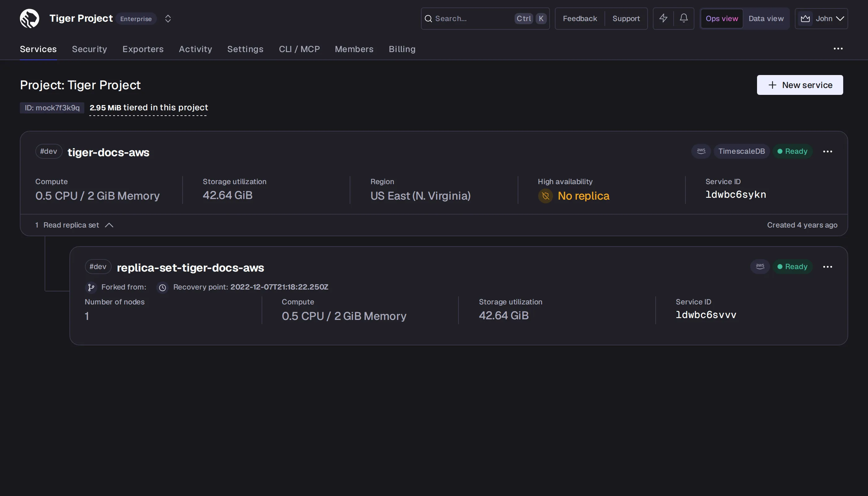868x496 pixels.
Task: Open the CLI / MCP tab
Action: coord(299,49)
